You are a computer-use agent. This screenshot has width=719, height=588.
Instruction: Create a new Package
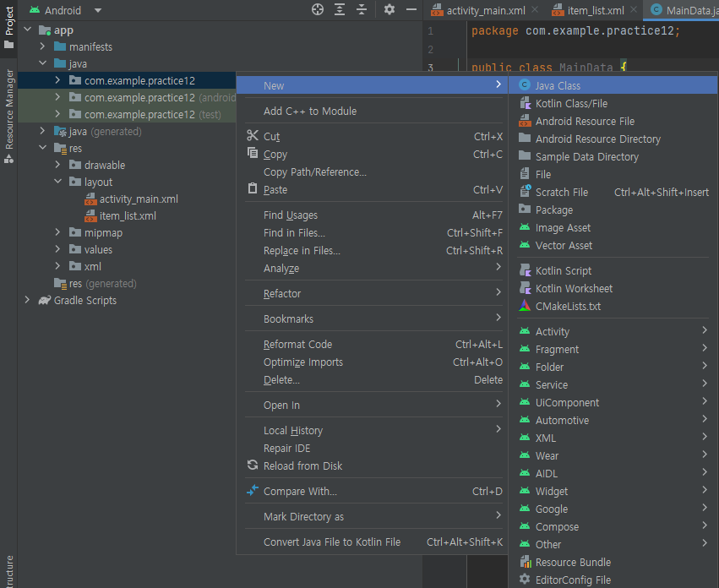pos(613,210)
